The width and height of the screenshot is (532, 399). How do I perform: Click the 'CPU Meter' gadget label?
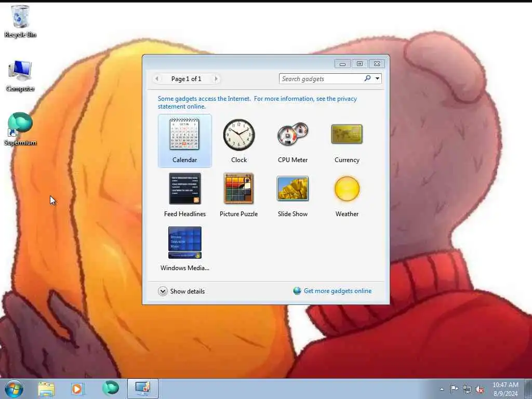[x=293, y=160]
